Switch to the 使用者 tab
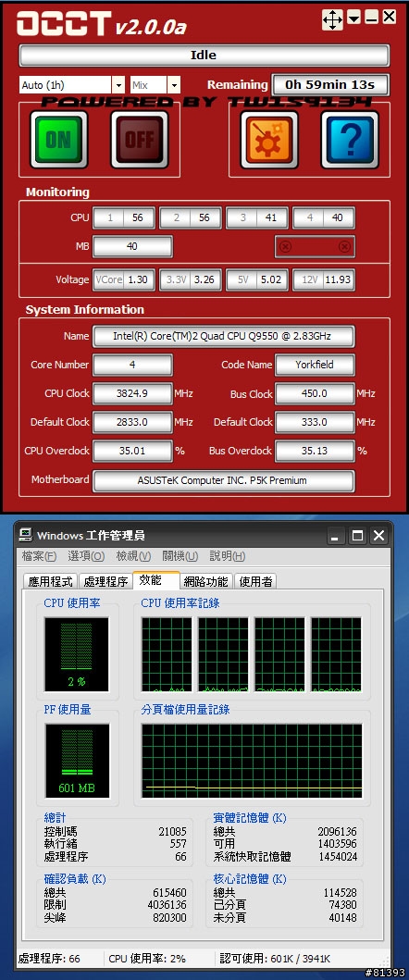This screenshot has height=980, width=409. pos(255,581)
